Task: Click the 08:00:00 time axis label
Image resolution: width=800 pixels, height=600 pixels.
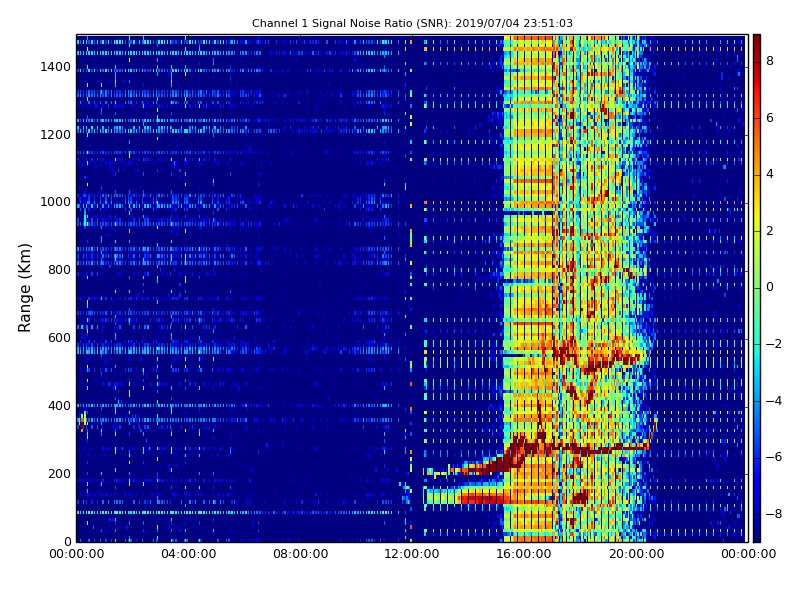Action: pyautogui.click(x=301, y=554)
